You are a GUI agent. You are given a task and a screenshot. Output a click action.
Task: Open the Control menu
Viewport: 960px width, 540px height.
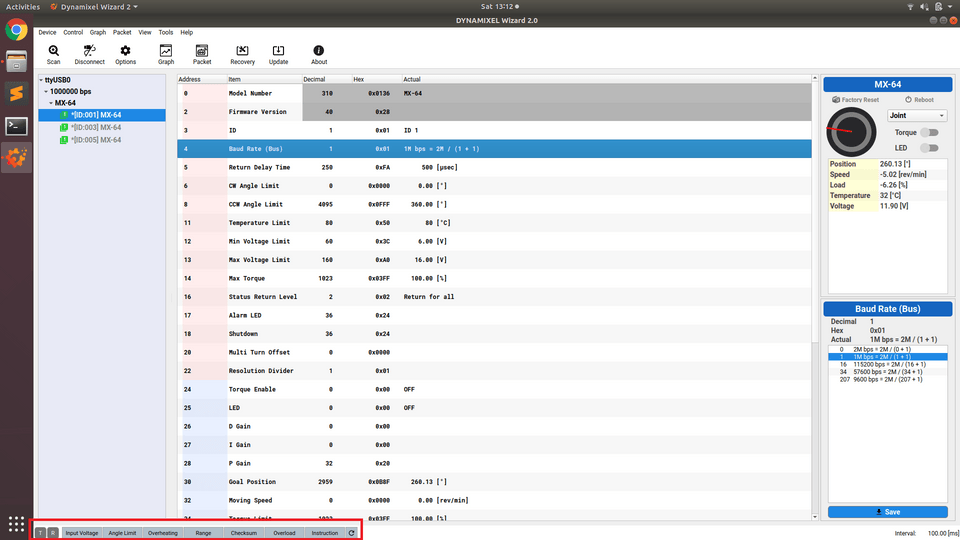[x=73, y=32]
